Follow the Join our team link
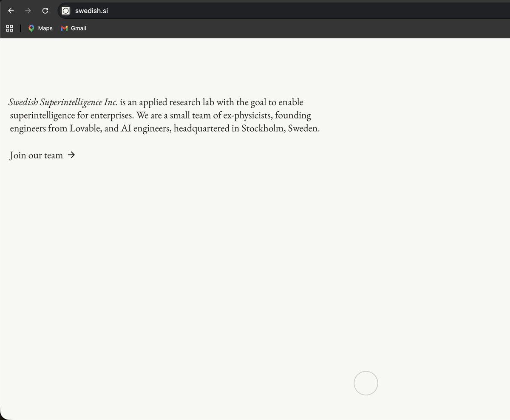The image size is (510, 420). (x=42, y=155)
